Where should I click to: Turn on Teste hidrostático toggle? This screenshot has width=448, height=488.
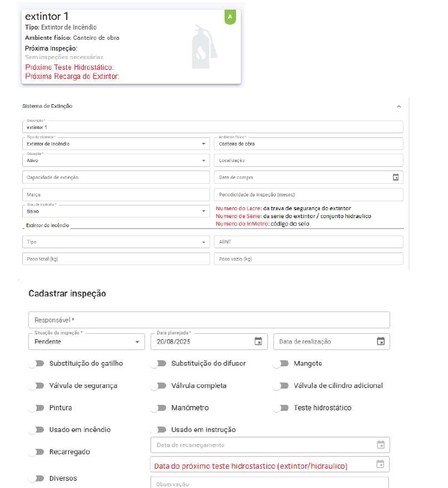click(x=281, y=408)
